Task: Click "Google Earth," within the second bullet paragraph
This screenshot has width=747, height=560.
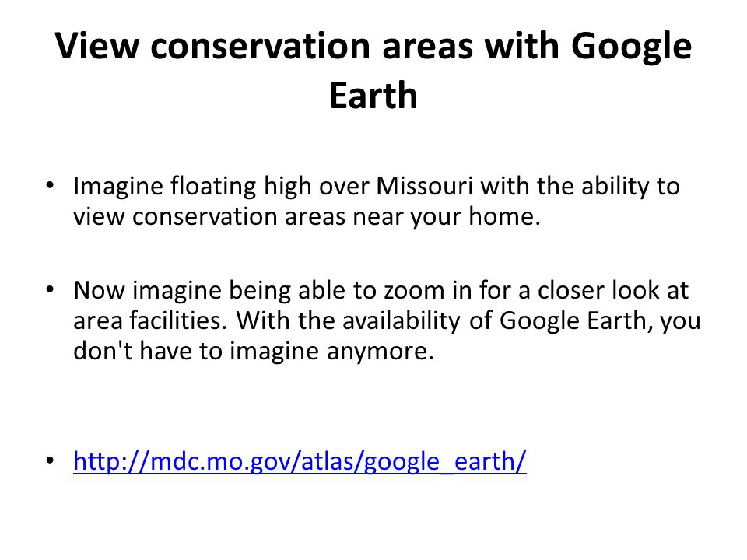Action: [576, 321]
